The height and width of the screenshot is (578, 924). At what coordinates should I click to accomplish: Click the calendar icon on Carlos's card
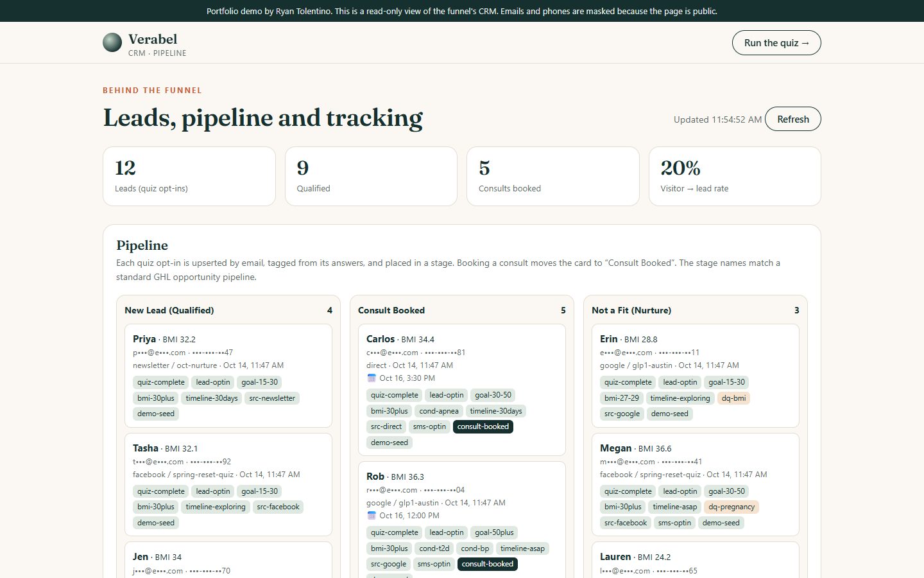[371, 378]
